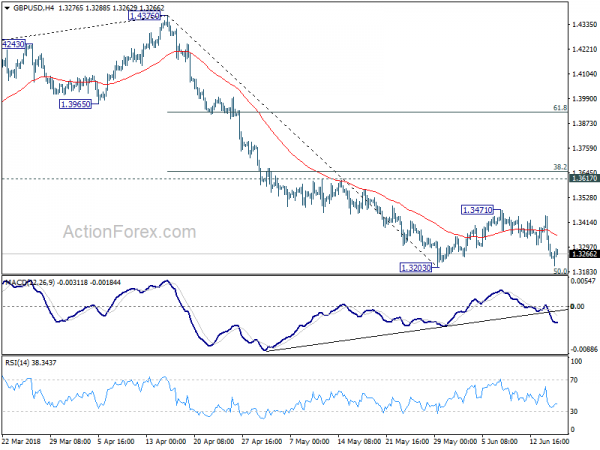
Task: Click the 13 Apr 00:00 time label
Action: [166, 441]
